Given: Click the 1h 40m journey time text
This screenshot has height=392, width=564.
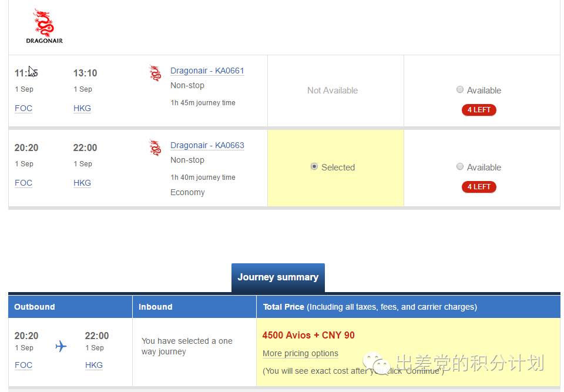Looking at the screenshot, I should 203,177.
